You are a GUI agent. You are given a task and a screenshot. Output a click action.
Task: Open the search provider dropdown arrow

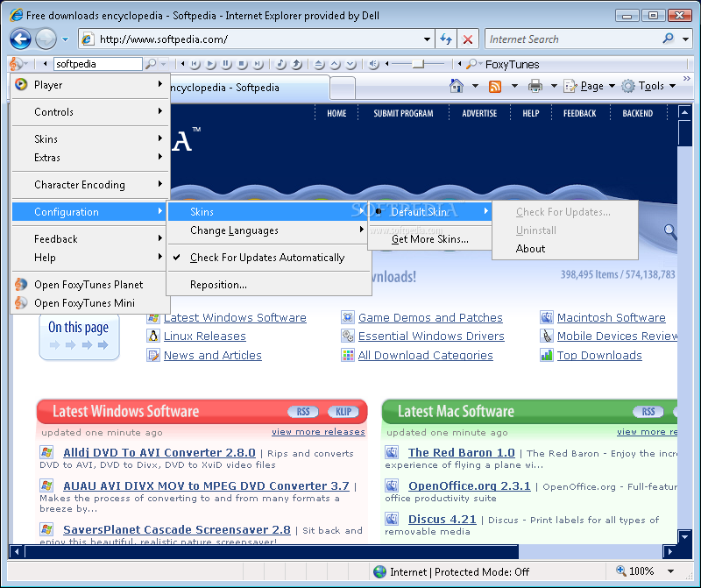pyautogui.click(x=686, y=39)
